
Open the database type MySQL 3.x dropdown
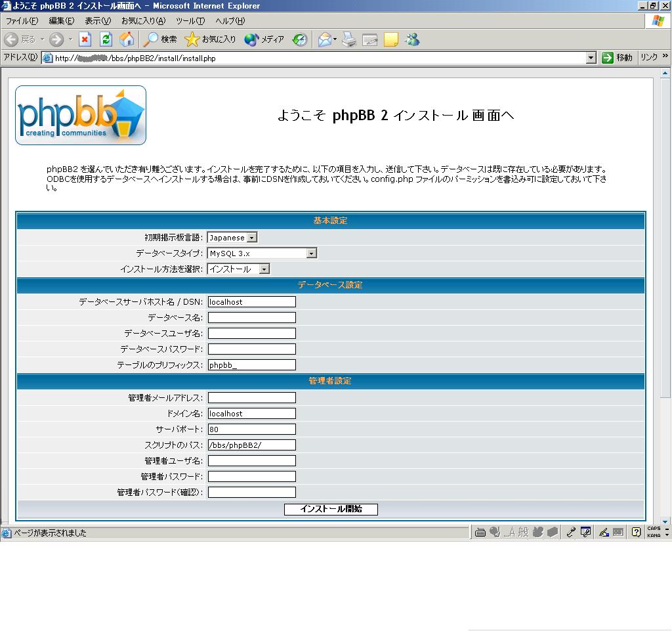click(262, 253)
